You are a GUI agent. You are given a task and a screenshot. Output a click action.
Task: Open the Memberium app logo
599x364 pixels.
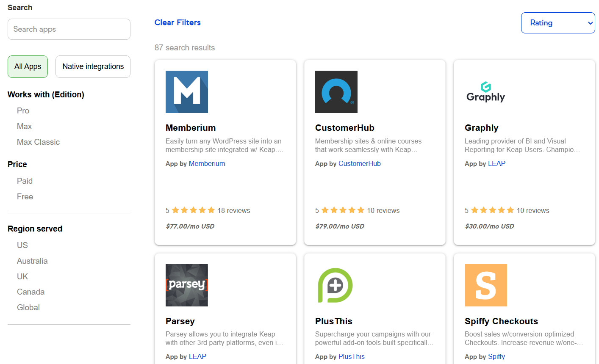click(x=187, y=92)
